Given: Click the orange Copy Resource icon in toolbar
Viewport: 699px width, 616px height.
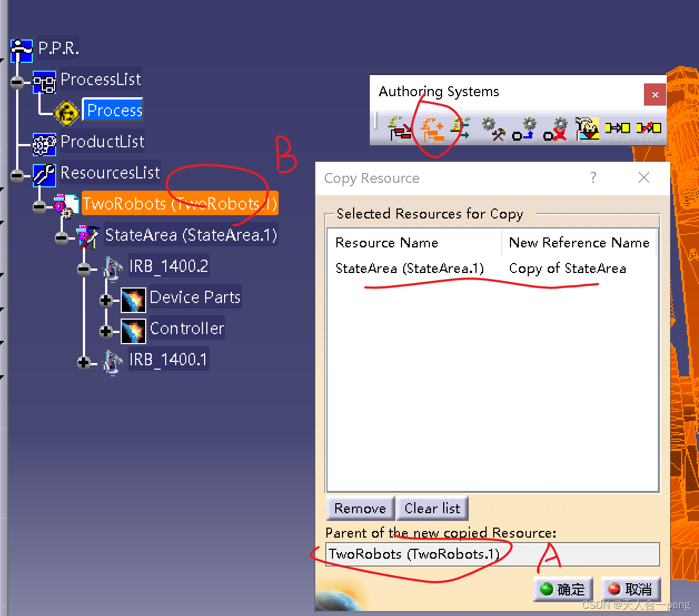Looking at the screenshot, I should pos(432,129).
